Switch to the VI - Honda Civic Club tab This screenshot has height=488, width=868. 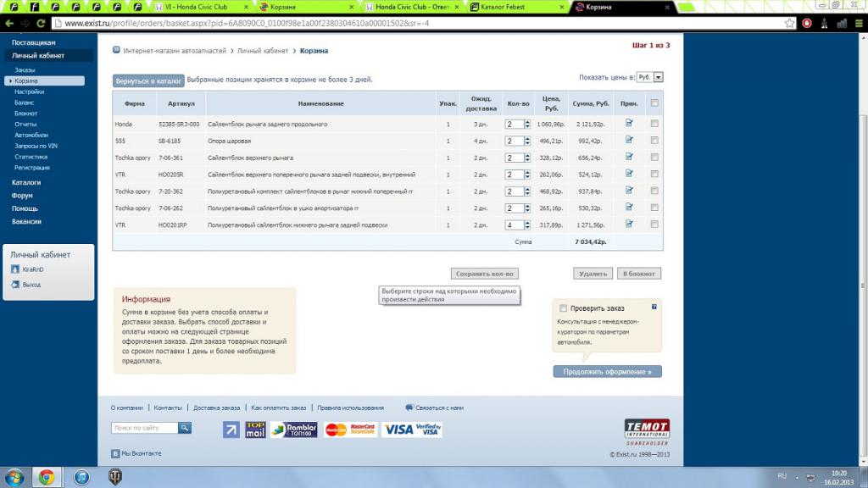click(200, 7)
